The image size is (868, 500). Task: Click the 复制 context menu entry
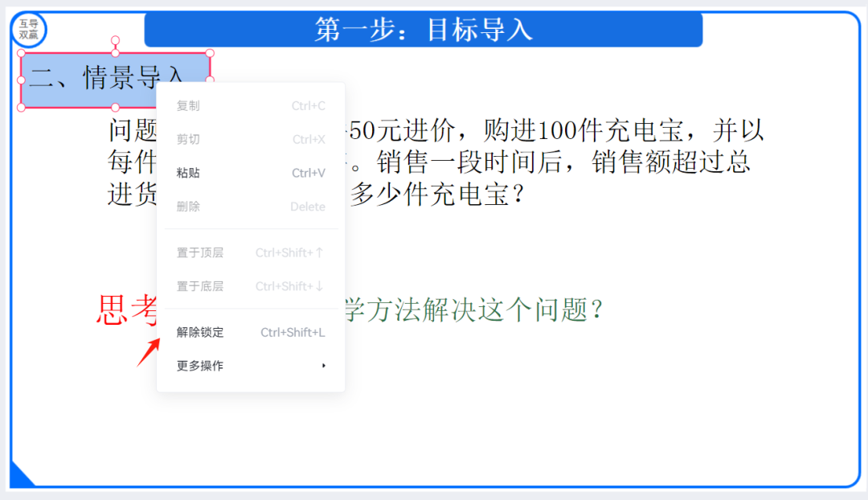pos(186,105)
